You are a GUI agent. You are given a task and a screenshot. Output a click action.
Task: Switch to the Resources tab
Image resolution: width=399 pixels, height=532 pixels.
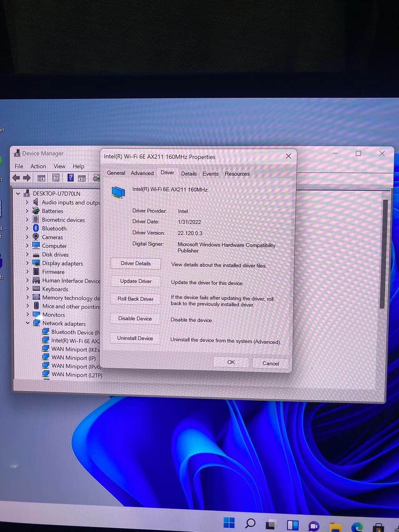pyautogui.click(x=237, y=174)
